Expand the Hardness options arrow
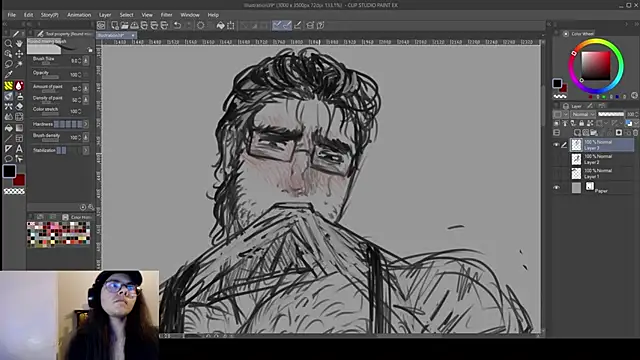 [x=86, y=124]
